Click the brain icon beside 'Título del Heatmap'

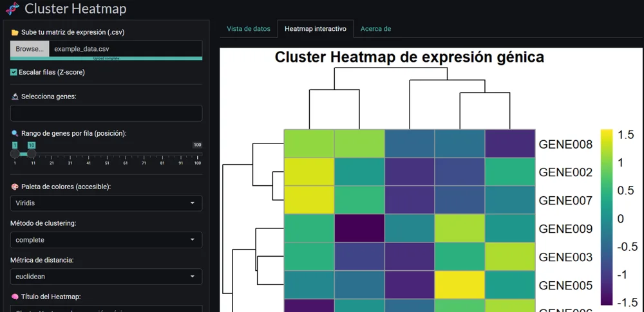coord(15,297)
